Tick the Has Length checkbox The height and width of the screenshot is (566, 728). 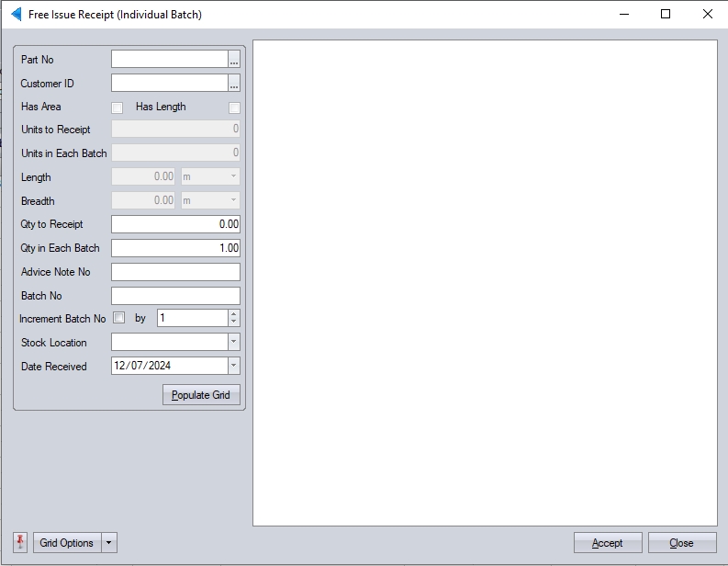pyautogui.click(x=234, y=108)
